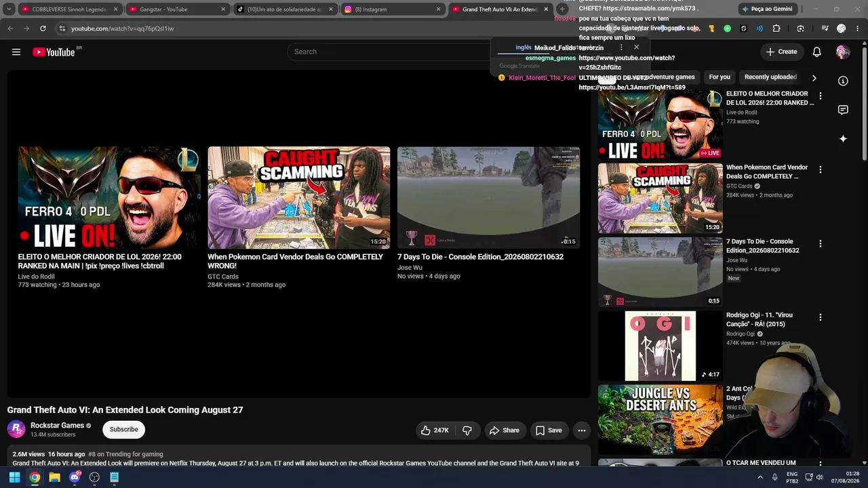Image resolution: width=868 pixels, height=488 pixels.
Task: Save the video to a playlist
Action: [x=549, y=430]
